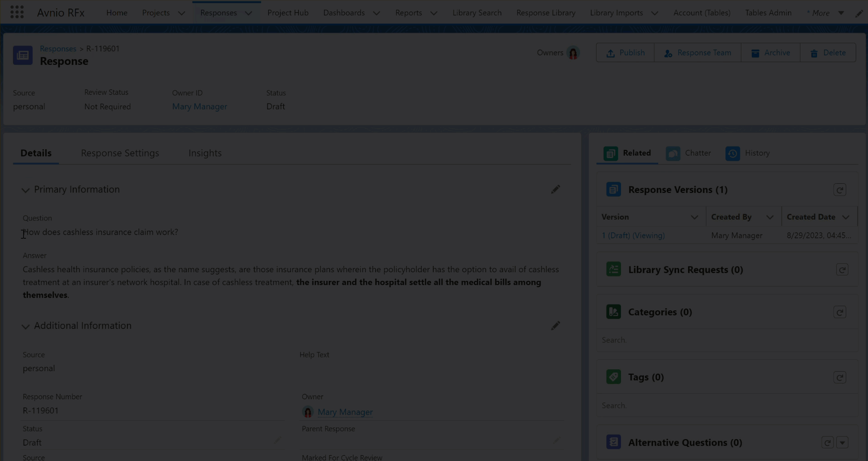Open the Library Search tab
The height and width of the screenshot is (461, 868).
tap(477, 13)
